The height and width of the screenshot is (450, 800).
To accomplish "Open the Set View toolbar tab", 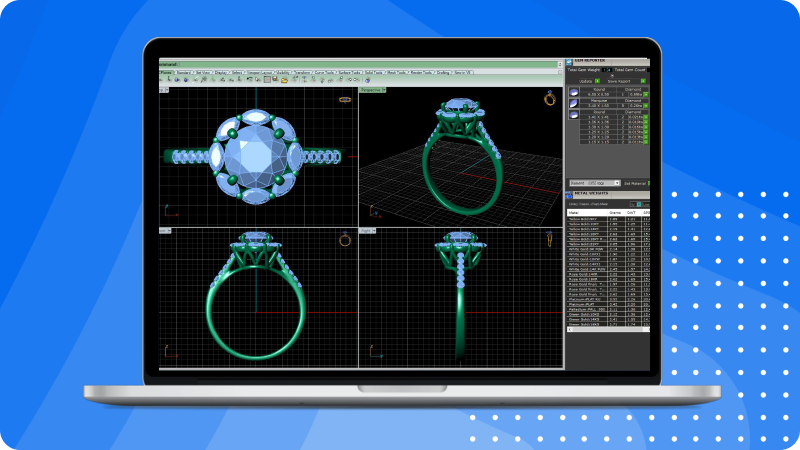I will [x=204, y=72].
